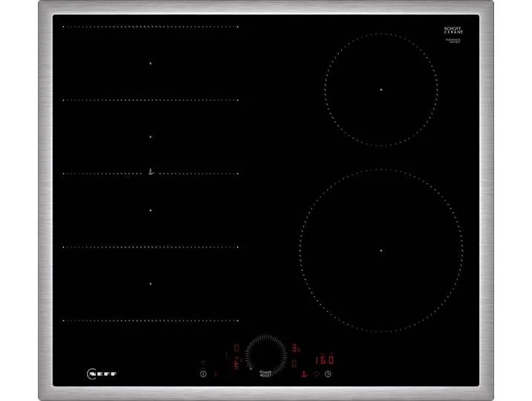
Task: Tap the third flex zone segment dot
Action: pyautogui.click(x=150, y=210)
